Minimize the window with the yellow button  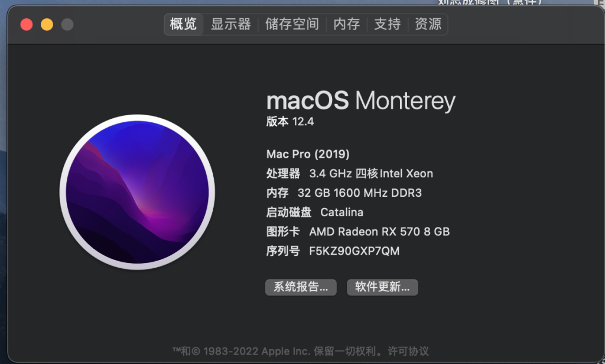pyautogui.click(x=47, y=25)
